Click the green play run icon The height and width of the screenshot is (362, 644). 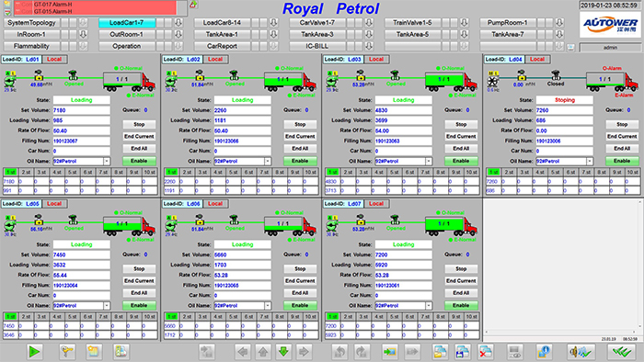point(35,352)
